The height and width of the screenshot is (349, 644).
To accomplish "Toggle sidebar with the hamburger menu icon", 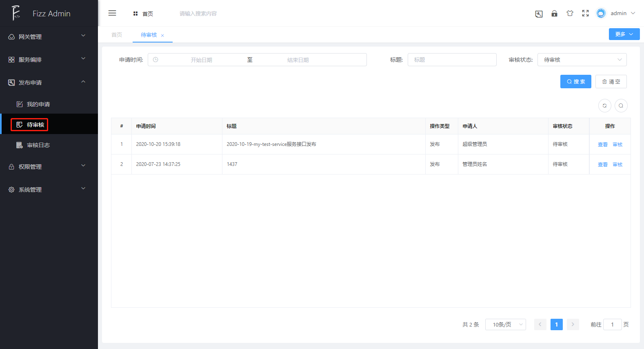I will (112, 13).
